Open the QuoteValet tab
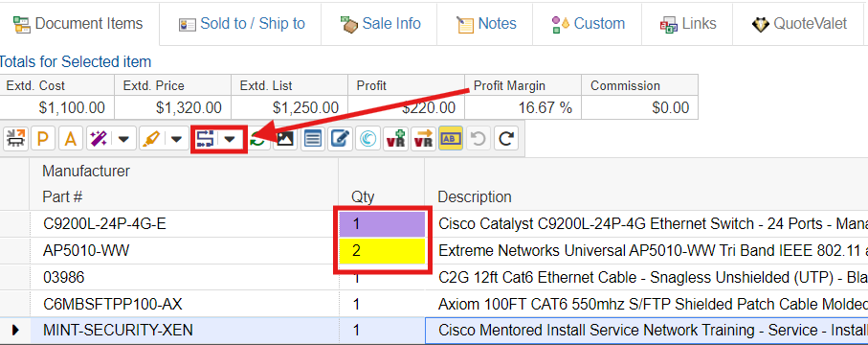Screen dimensions: 868x345 (799, 24)
